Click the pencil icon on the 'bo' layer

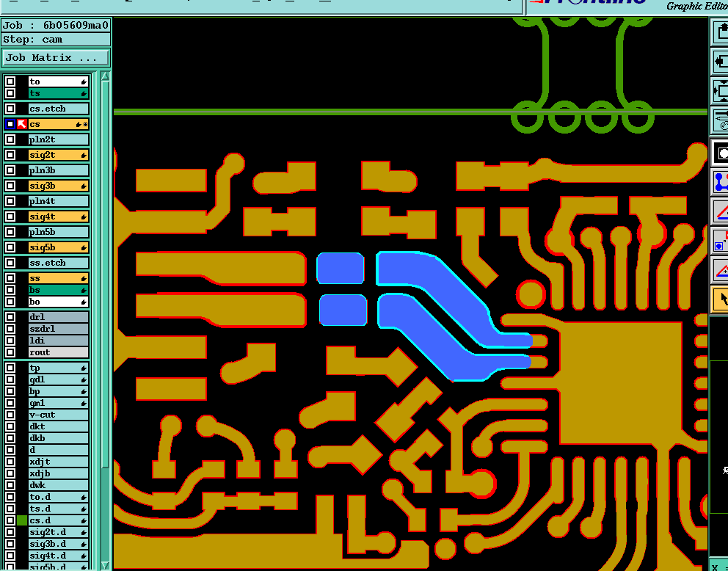tap(84, 302)
